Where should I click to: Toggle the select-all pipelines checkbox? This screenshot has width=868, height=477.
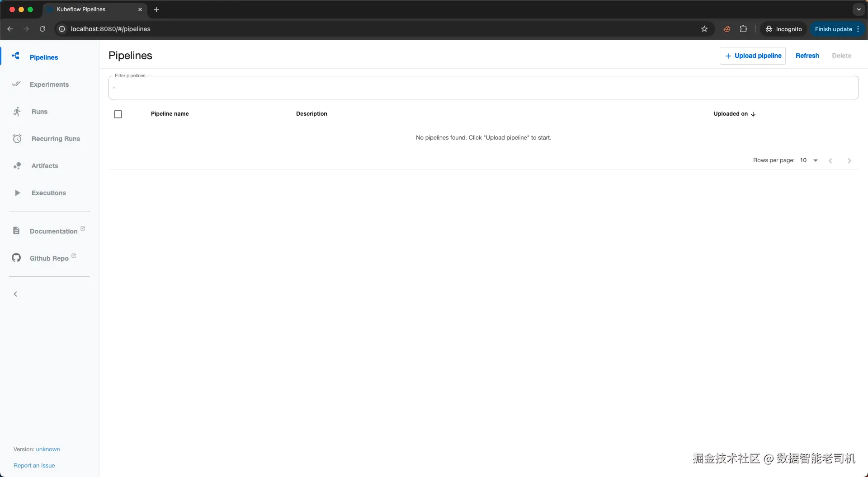(118, 114)
